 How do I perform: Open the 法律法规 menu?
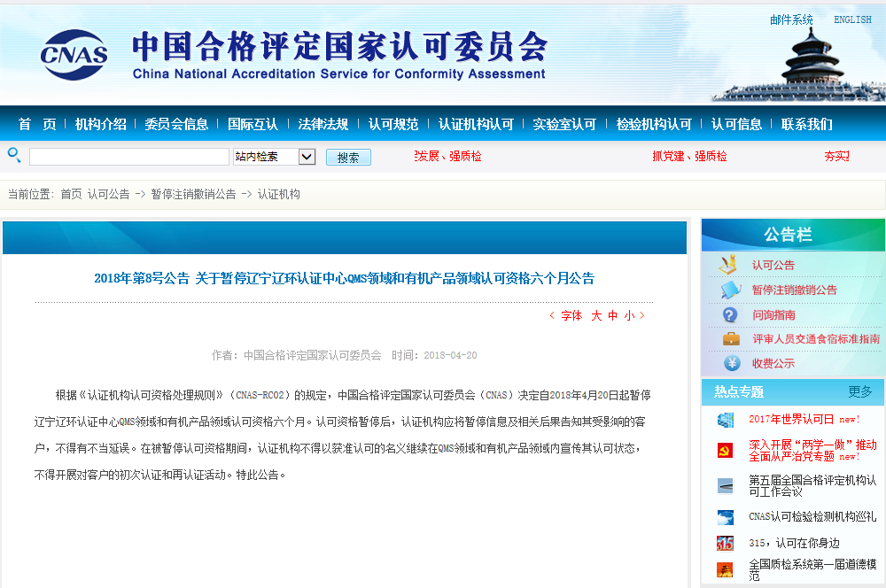[x=323, y=124]
